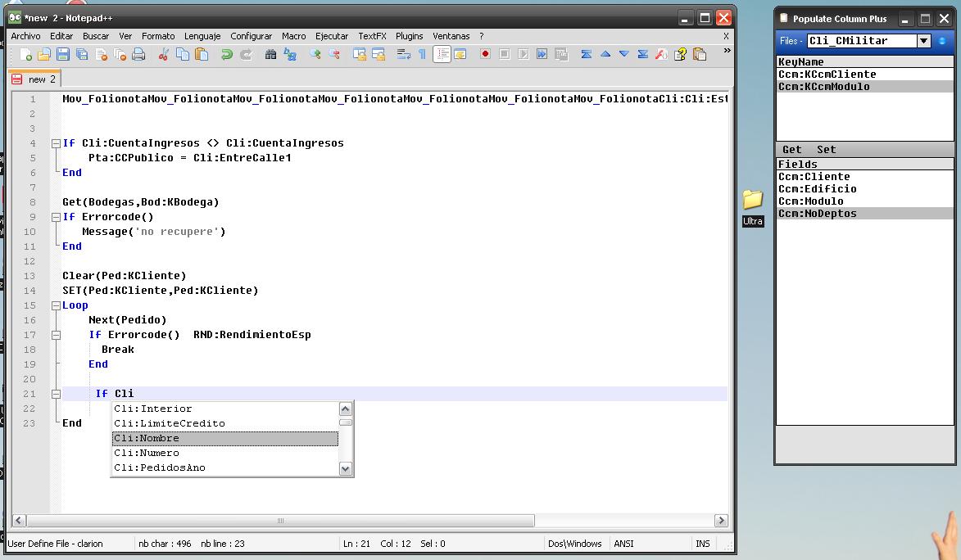
Task: Click the Paste clipboard icon
Action: pyautogui.click(x=202, y=55)
